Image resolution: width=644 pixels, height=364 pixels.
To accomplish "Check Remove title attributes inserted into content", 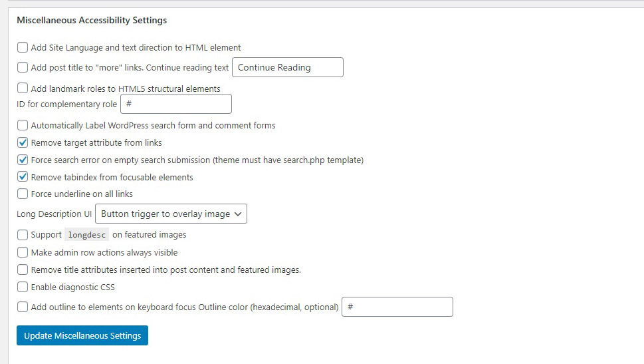I will 23,270.
